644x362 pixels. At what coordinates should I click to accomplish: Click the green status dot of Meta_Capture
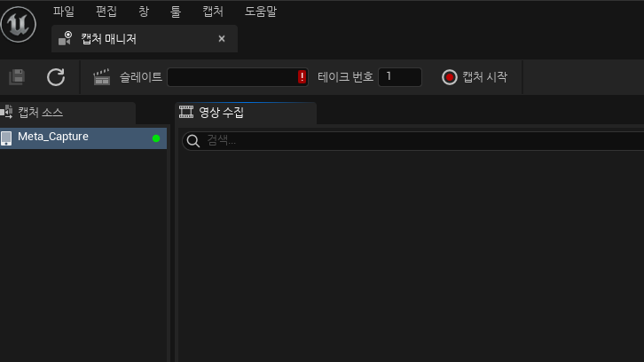156,138
